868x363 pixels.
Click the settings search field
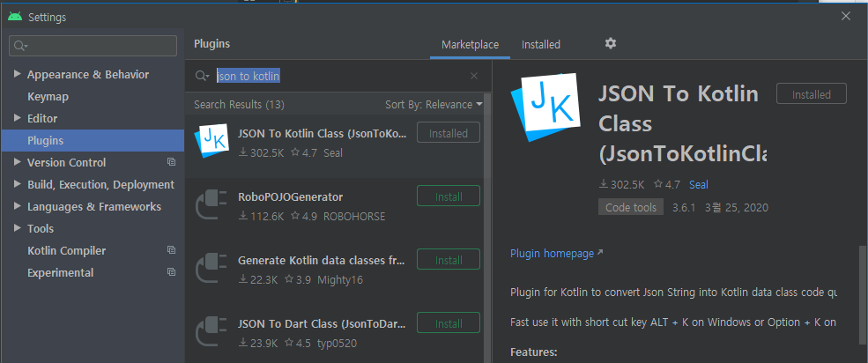(x=93, y=46)
